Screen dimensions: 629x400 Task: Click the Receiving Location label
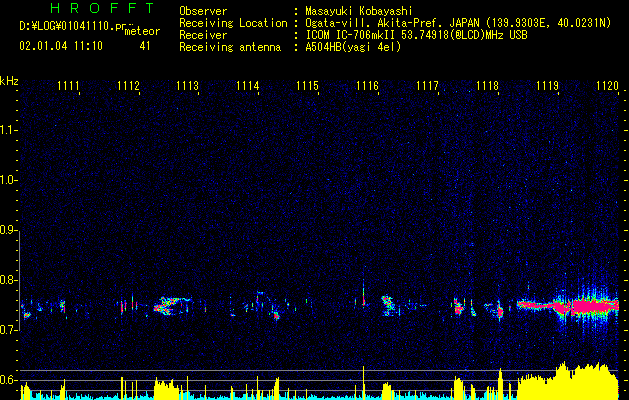click(x=233, y=23)
